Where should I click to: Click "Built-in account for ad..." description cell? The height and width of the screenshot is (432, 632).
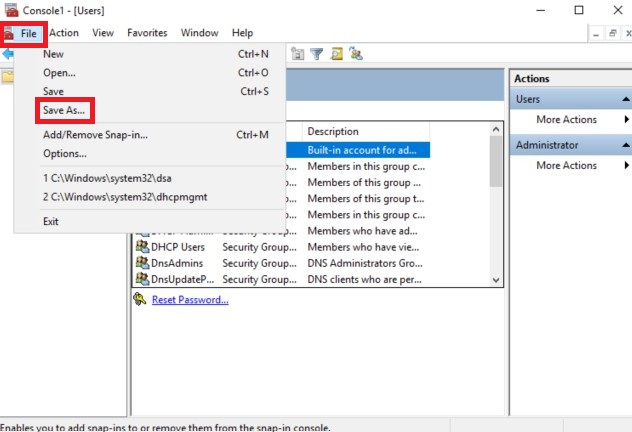coord(362,150)
